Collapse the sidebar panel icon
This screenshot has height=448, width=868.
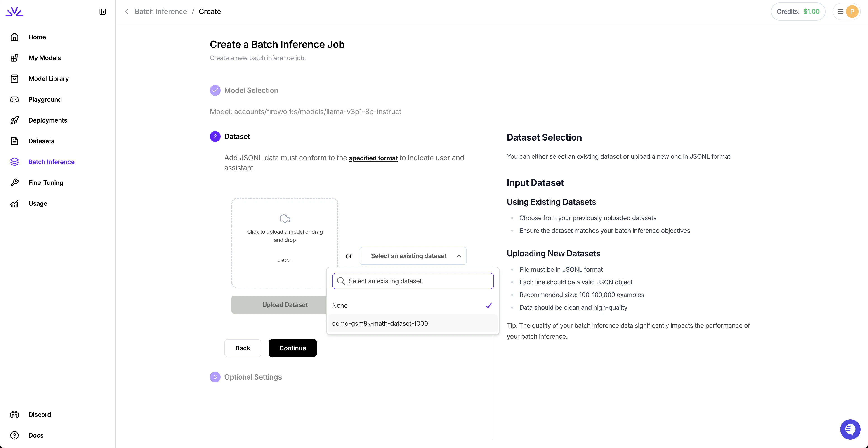pos(102,12)
